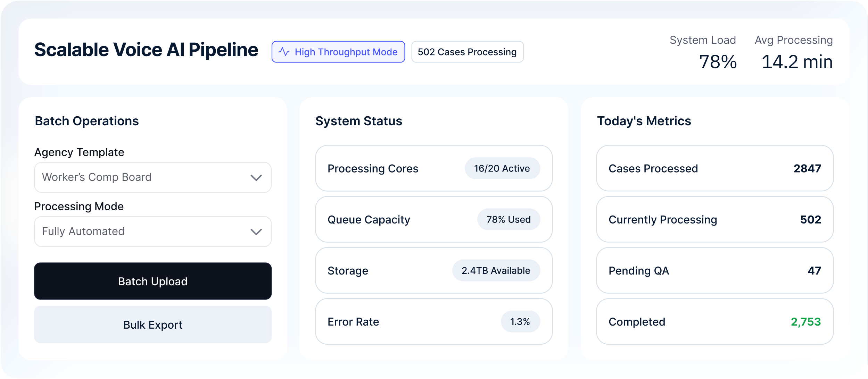The height and width of the screenshot is (379, 868).
Task: Click the 16/20 Active pill
Action: point(502,169)
